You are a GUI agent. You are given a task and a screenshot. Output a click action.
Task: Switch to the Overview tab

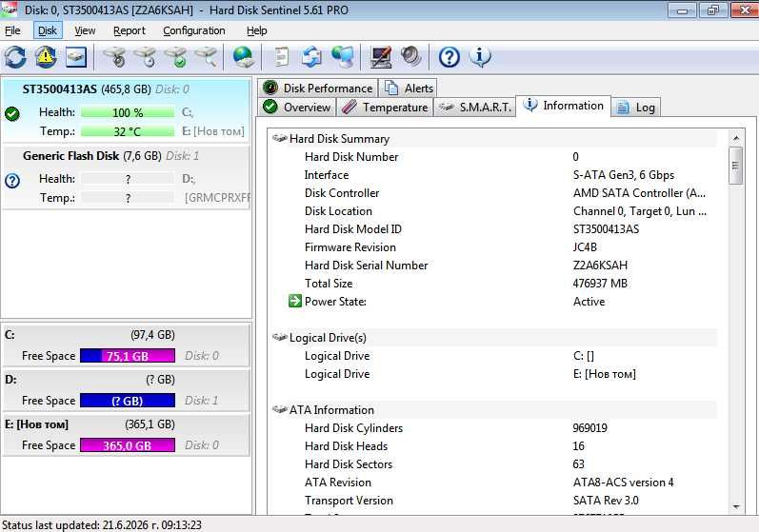(297, 107)
